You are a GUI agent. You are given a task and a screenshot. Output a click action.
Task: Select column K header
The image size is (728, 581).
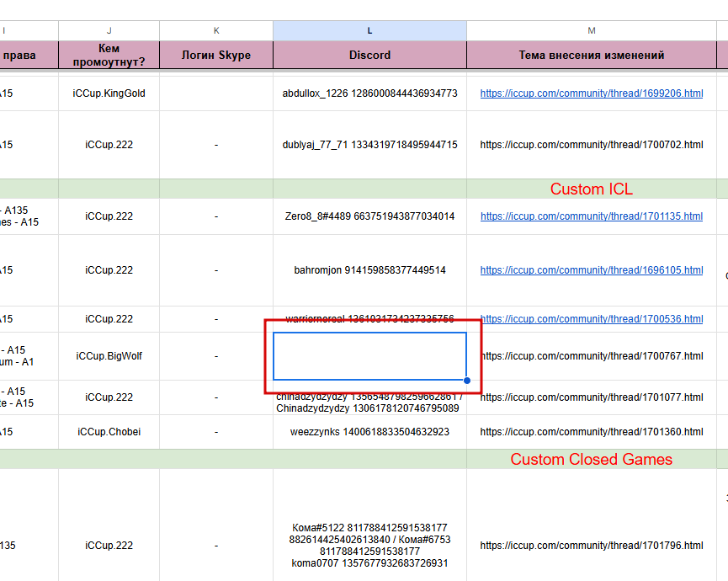[x=216, y=30]
